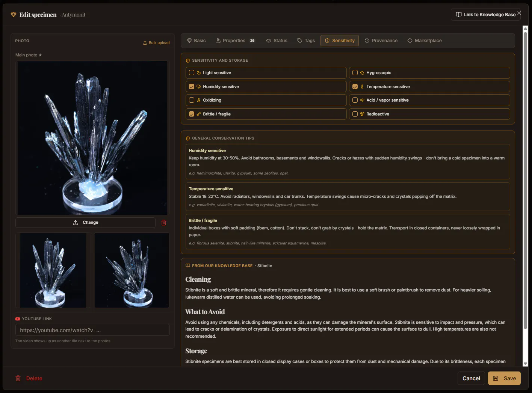532x393 pixels.
Task: Click the Cleaning heading
Action: click(x=198, y=279)
